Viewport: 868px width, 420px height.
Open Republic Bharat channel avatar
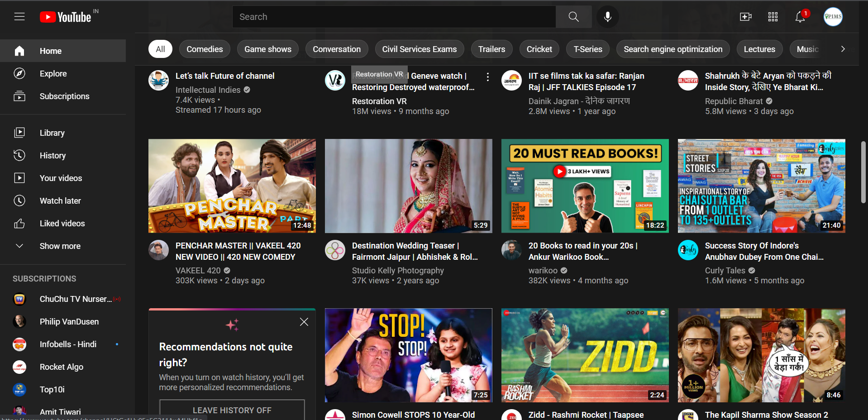pos(688,80)
